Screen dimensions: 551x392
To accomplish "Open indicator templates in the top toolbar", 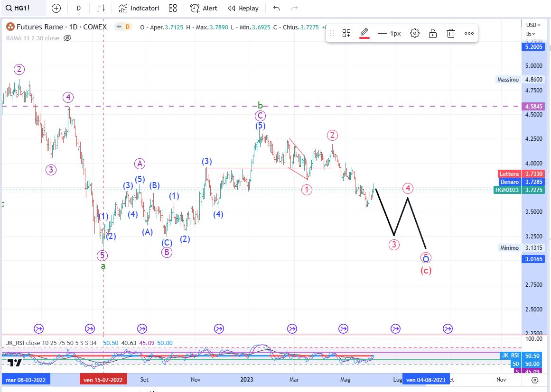I will [173, 8].
